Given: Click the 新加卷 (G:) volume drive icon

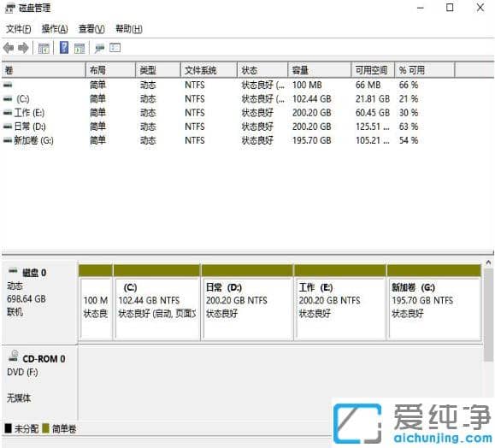Looking at the screenshot, I should (x=8, y=140).
